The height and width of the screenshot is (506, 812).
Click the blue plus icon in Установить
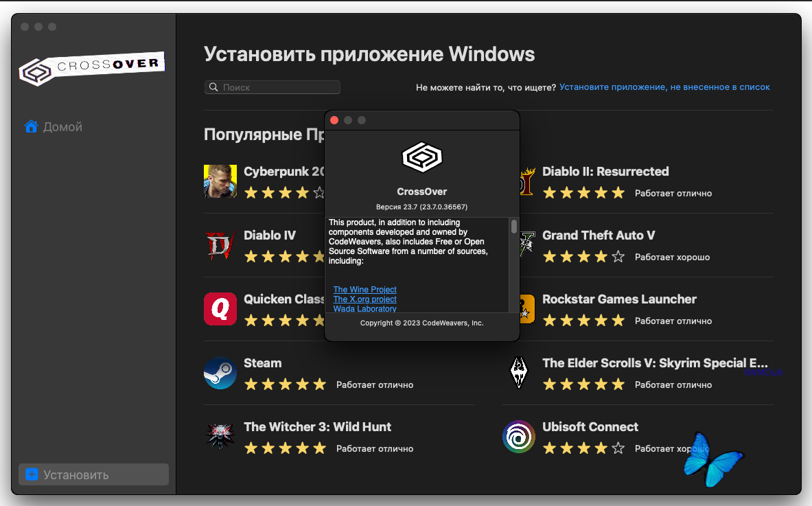(x=32, y=474)
